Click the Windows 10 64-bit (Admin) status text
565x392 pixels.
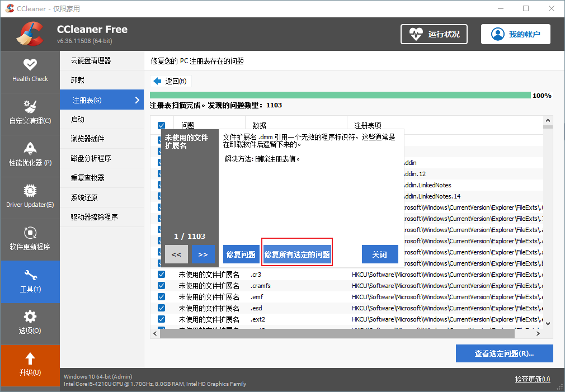pos(98,376)
